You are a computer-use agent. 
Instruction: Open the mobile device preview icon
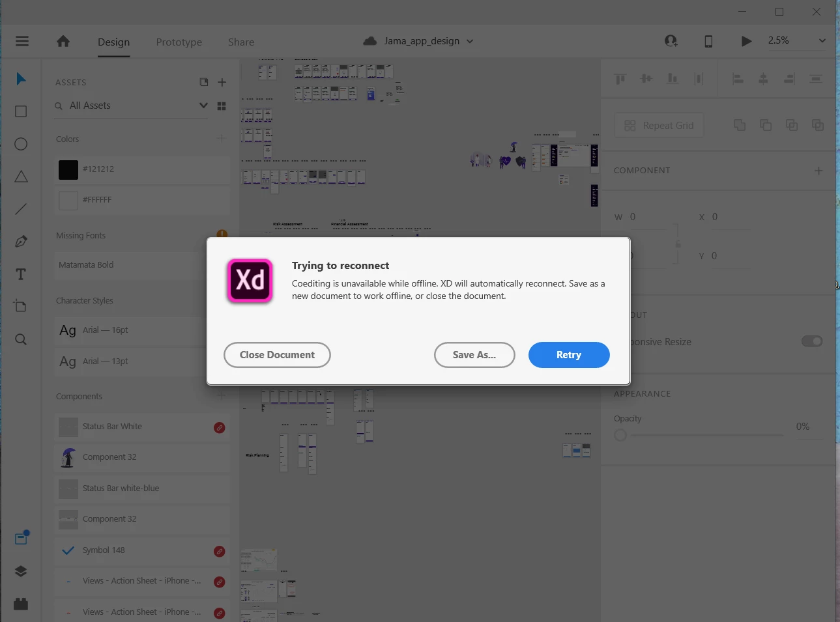pos(708,41)
